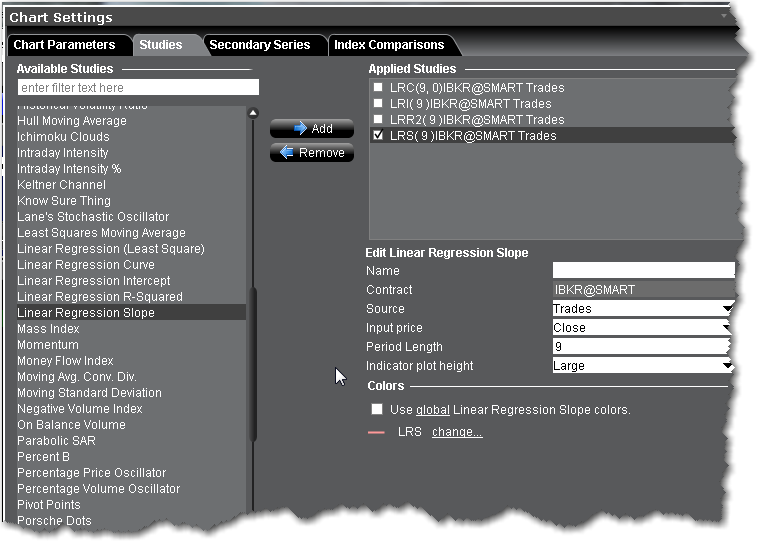Click the pink LRS line color swatch
Screen dimensions: 765x547
[x=377, y=433]
